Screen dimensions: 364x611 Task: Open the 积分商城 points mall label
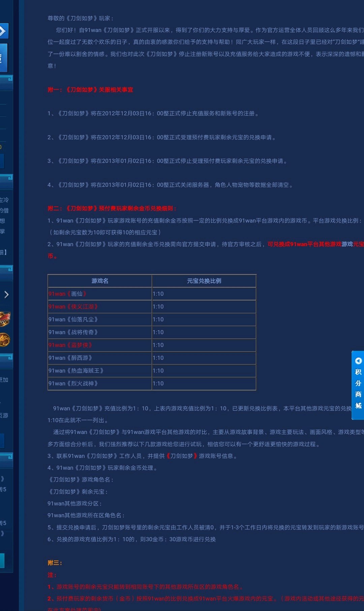[358, 389]
